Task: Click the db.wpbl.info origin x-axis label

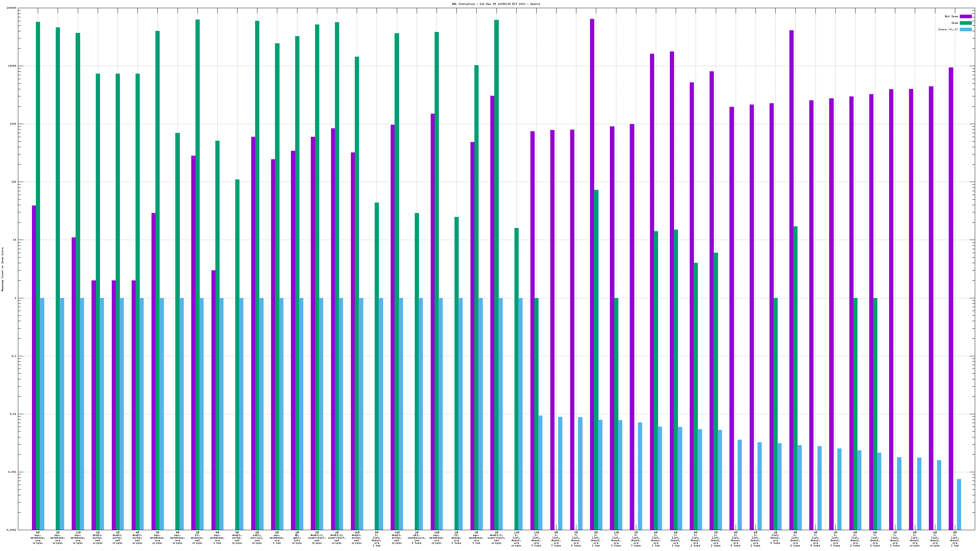Action: (297, 538)
